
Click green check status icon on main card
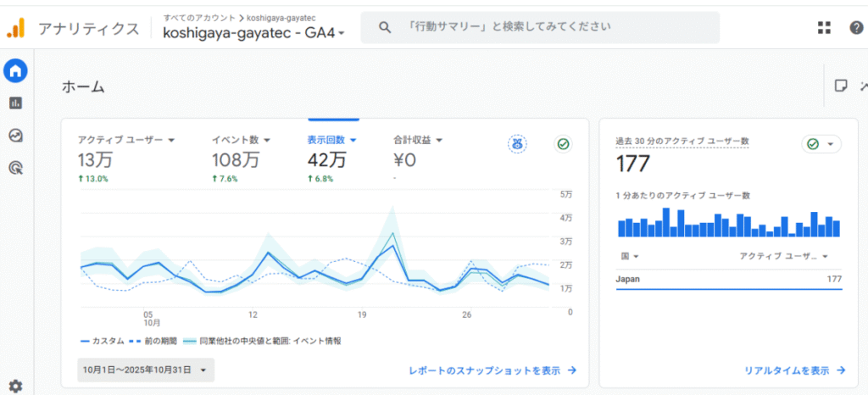[563, 144]
